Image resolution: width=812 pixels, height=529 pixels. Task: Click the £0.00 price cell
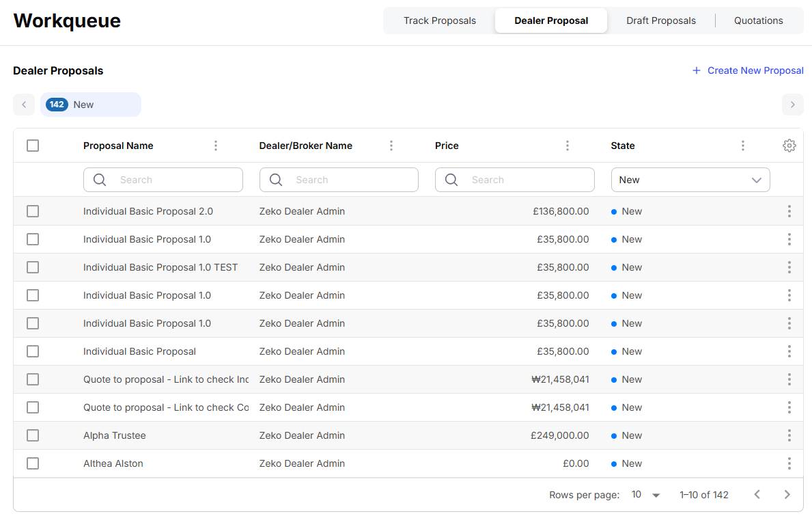(x=576, y=463)
